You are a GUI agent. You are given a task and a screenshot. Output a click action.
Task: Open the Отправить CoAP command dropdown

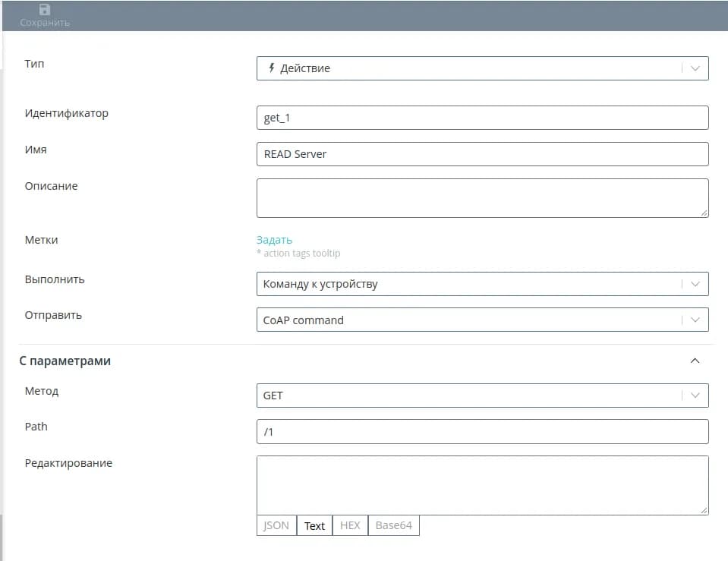[482, 320]
